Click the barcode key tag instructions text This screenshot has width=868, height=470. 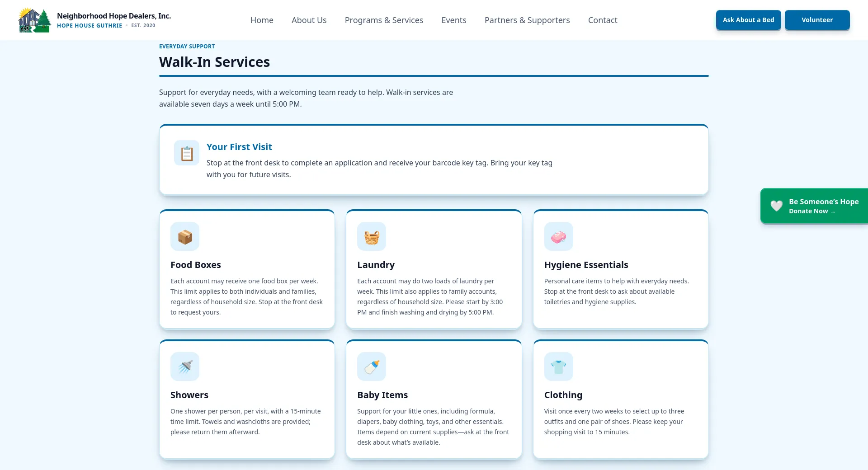coord(379,169)
